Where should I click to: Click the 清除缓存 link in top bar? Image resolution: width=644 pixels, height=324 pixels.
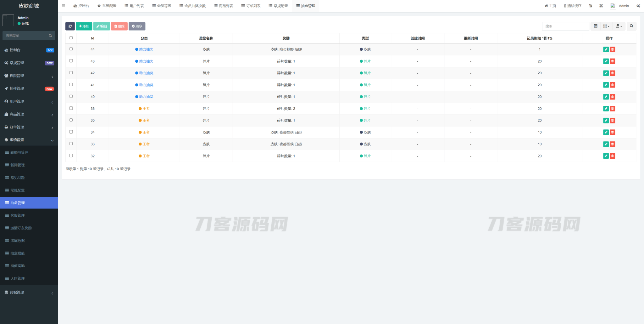(572, 6)
